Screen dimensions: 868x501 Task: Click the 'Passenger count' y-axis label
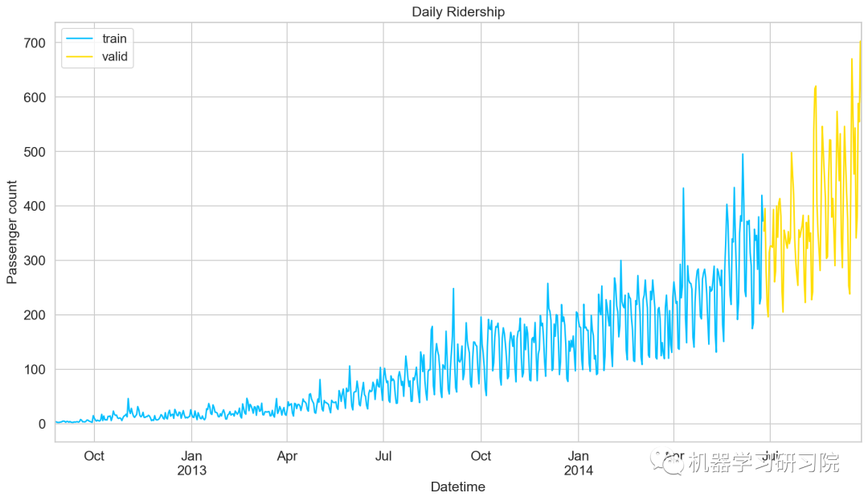tap(11, 232)
